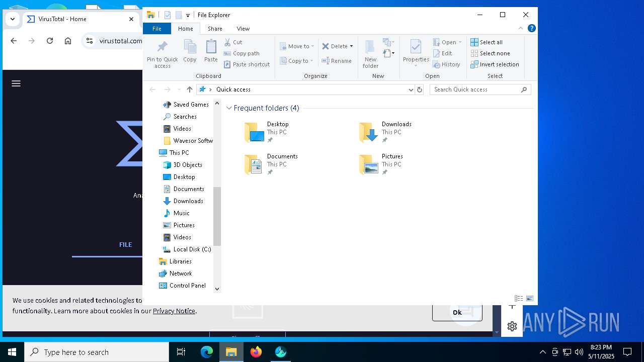The image size is (644, 362).
Task: Select FILE tab on VirusTotal page
Action: (x=125, y=245)
